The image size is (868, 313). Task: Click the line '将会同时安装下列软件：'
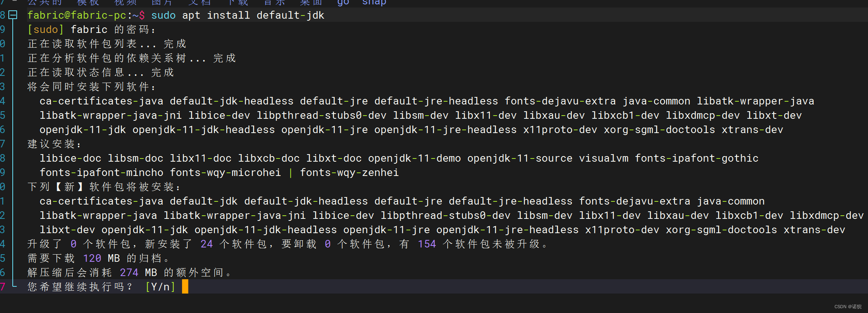pyautogui.click(x=92, y=87)
